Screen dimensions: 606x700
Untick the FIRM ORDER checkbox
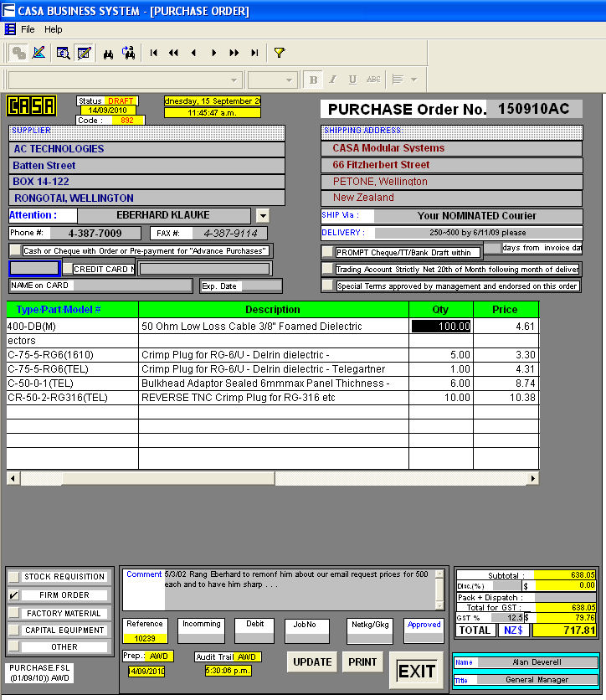coord(14,595)
